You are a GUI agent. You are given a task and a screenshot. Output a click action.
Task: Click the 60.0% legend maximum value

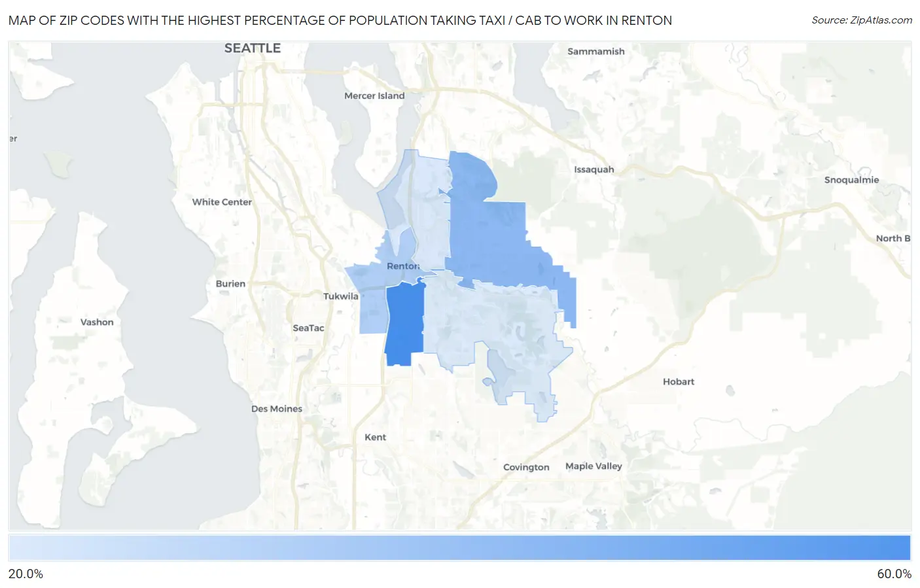coord(894,574)
